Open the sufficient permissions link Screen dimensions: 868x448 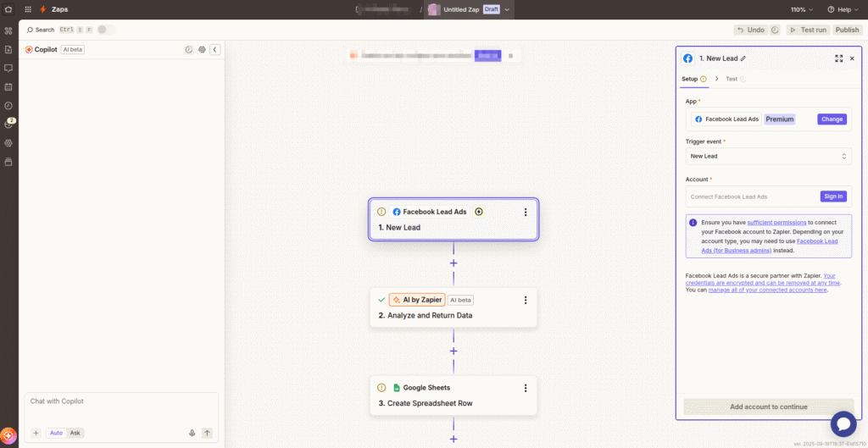point(776,223)
